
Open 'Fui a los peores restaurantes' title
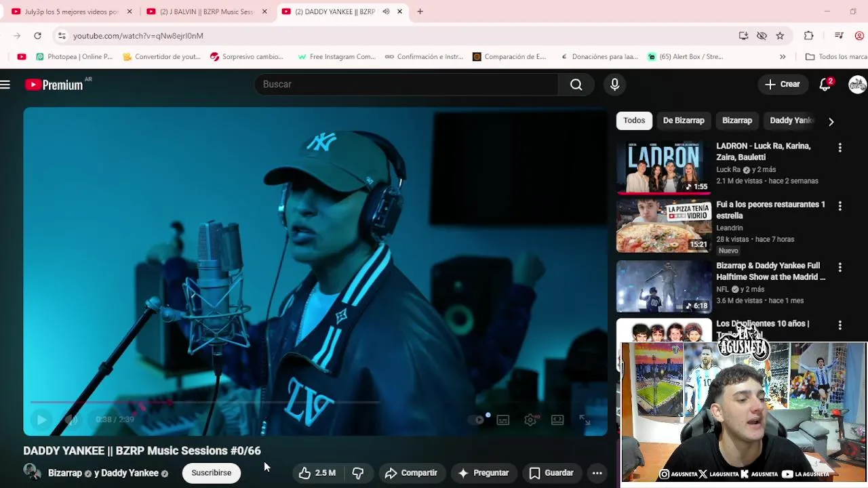[x=770, y=210]
